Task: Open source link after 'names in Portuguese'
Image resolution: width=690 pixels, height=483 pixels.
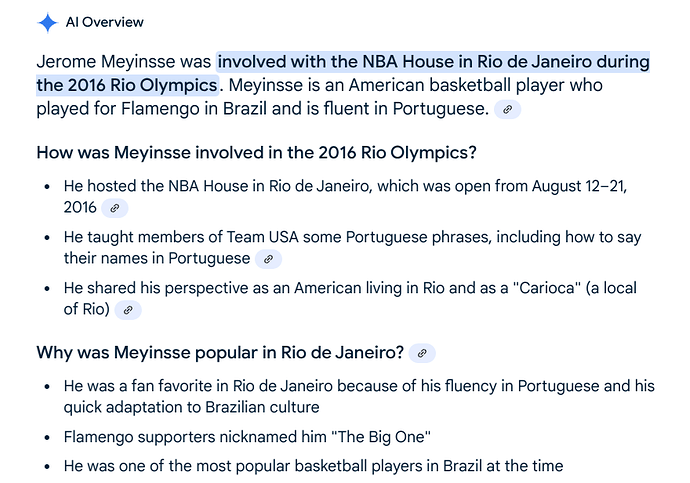Action: pyautogui.click(x=268, y=259)
